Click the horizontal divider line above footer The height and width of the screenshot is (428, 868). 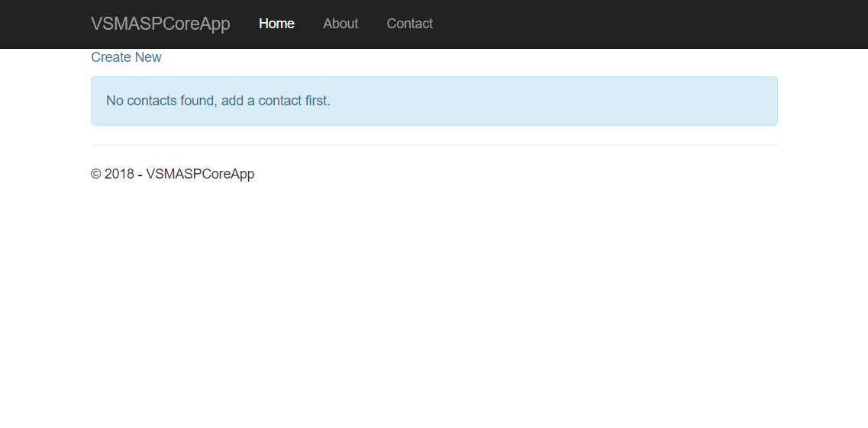tap(434, 145)
